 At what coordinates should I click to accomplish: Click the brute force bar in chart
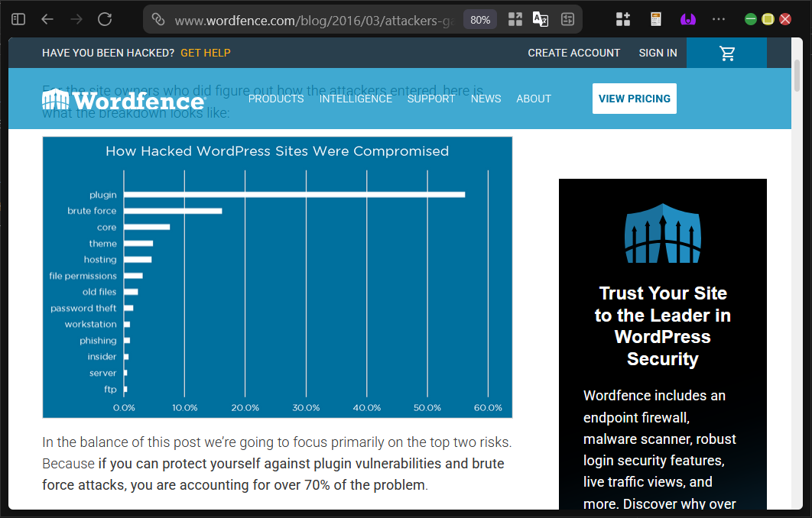173,211
